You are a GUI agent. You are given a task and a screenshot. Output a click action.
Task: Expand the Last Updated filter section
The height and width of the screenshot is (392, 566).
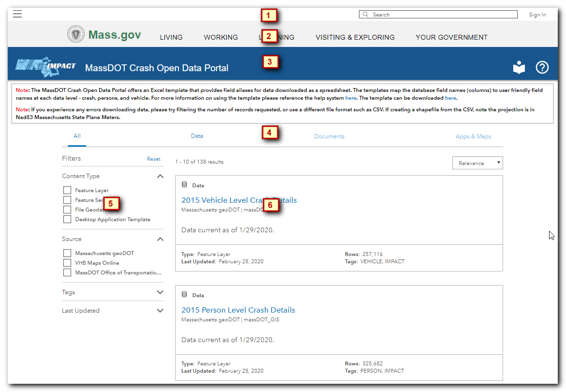(160, 311)
